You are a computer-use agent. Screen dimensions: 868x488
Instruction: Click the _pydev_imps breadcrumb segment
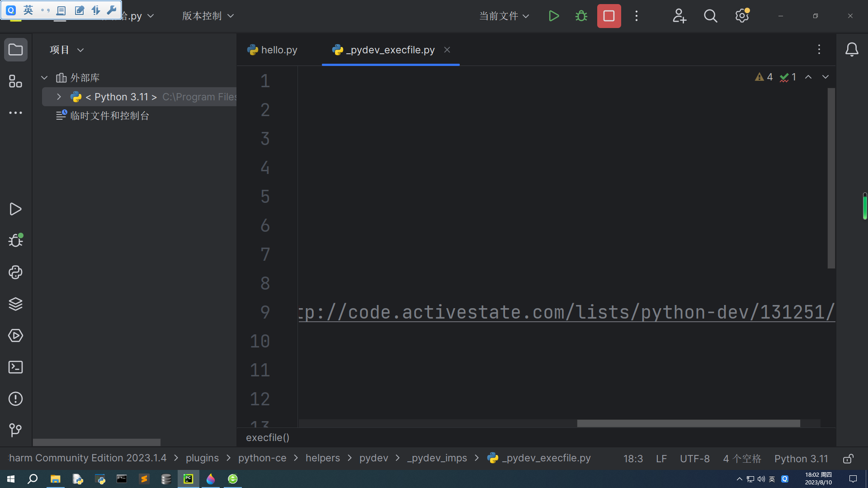click(x=437, y=458)
